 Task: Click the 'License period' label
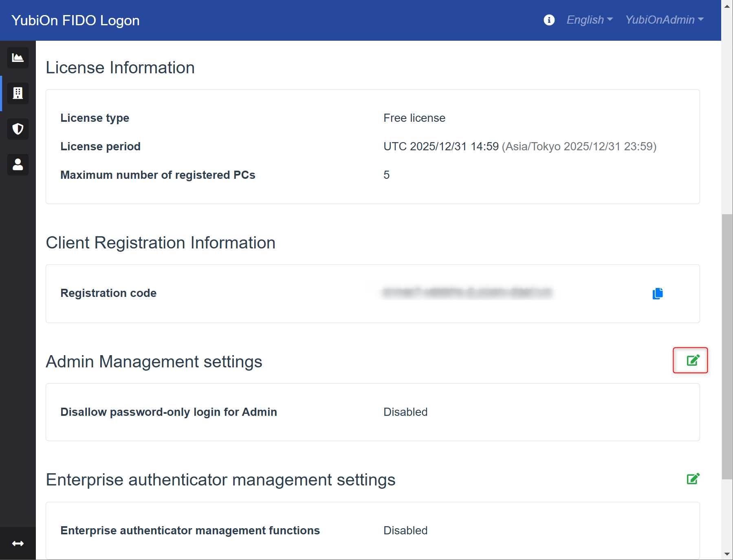click(x=100, y=146)
